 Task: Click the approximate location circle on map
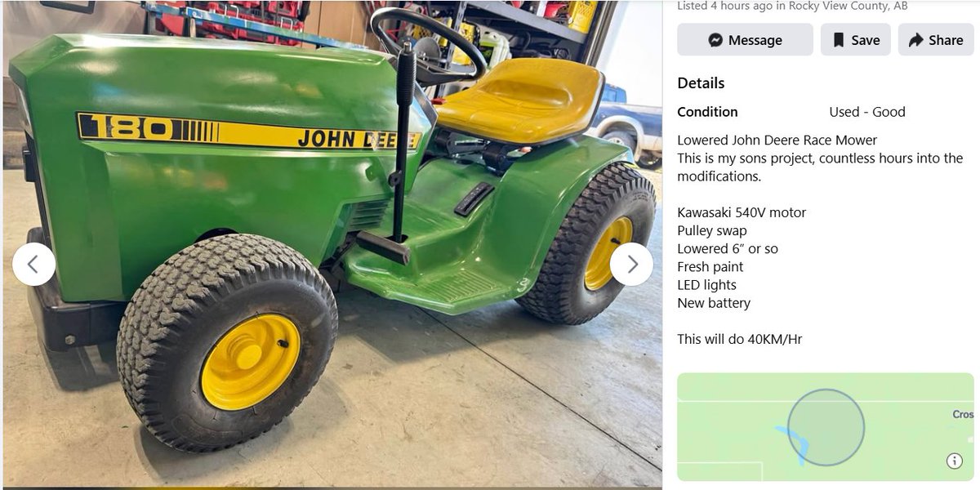(826, 427)
